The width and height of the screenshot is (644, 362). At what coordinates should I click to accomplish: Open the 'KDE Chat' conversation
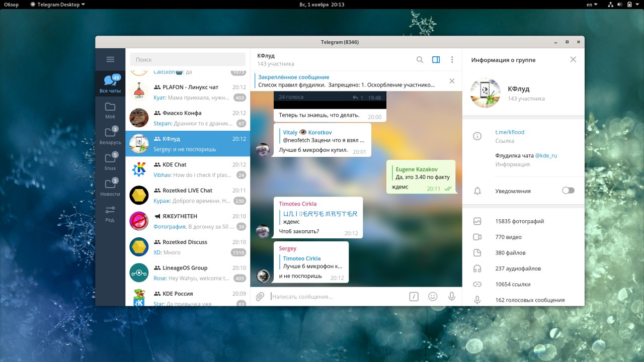pyautogui.click(x=188, y=169)
